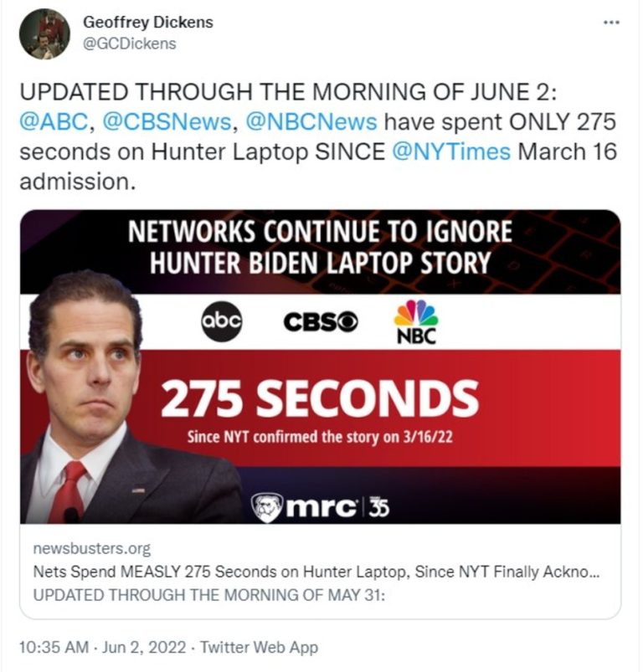Open the @GCDickens handle link
Screen dimensions: 643x672
coord(130,44)
